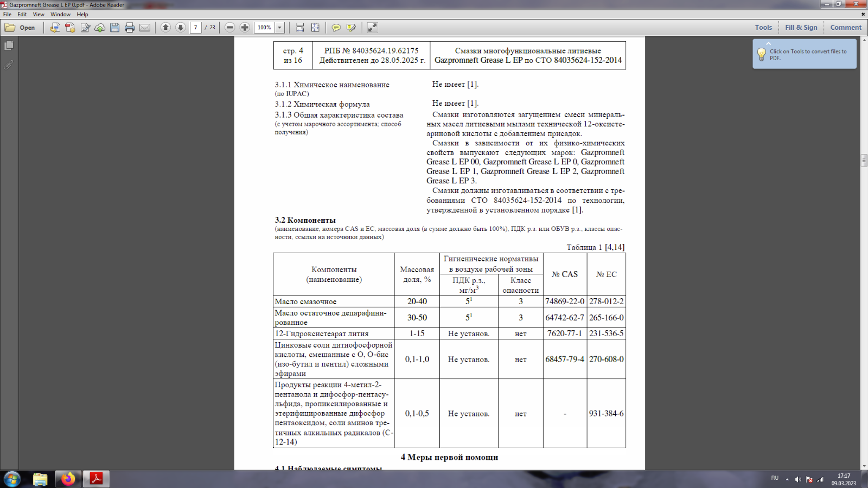Click the cell '12-Гидроксистеарат лития'
The width and height of the screenshot is (868, 488).
[x=334, y=333]
